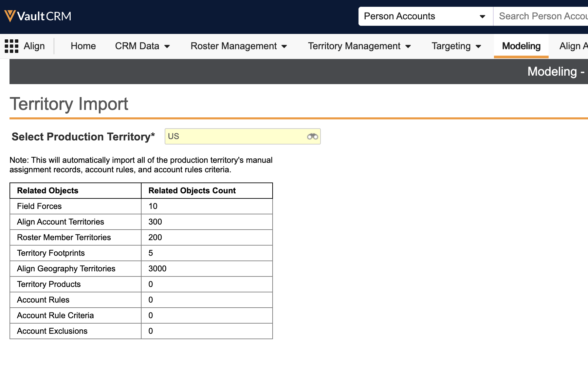Image resolution: width=588 pixels, height=386 pixels.
Task: Click the Align Geography Territories row
Action: click(66, 269)
